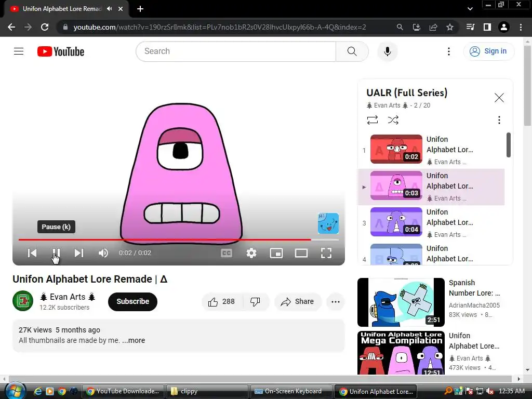Skip to previous video in player
The width and height of the screenshot is (532, 399).
click(32, 253)
